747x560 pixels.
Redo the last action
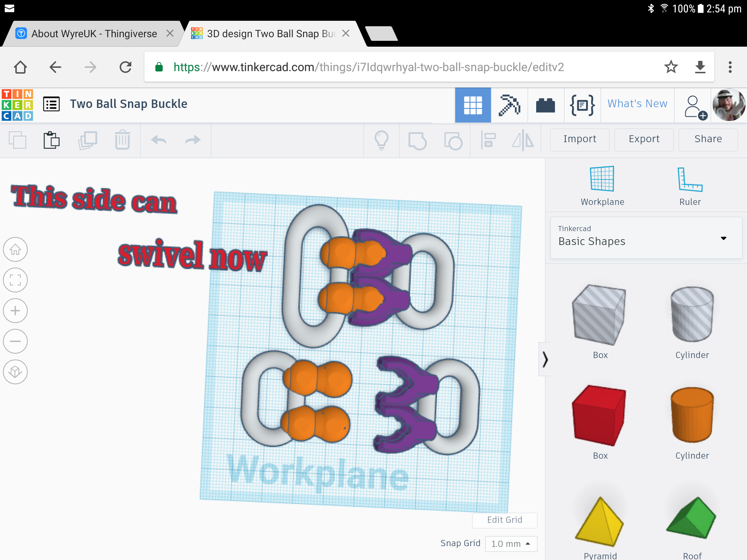[193, 140]
